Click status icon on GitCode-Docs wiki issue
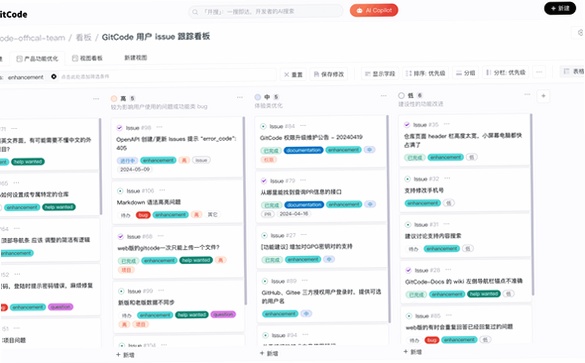 pyautogui.click(x=409, y=270)
